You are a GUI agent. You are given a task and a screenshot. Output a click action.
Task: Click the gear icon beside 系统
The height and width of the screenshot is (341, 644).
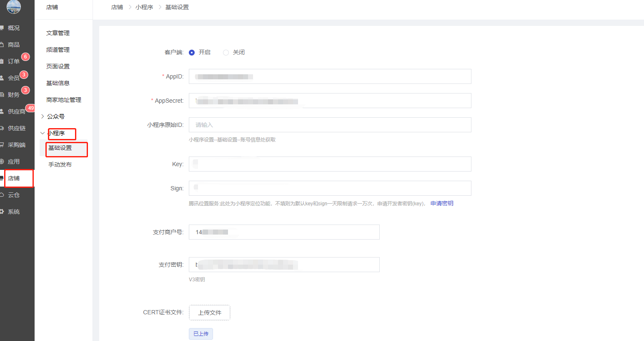[x=2, y=212]
